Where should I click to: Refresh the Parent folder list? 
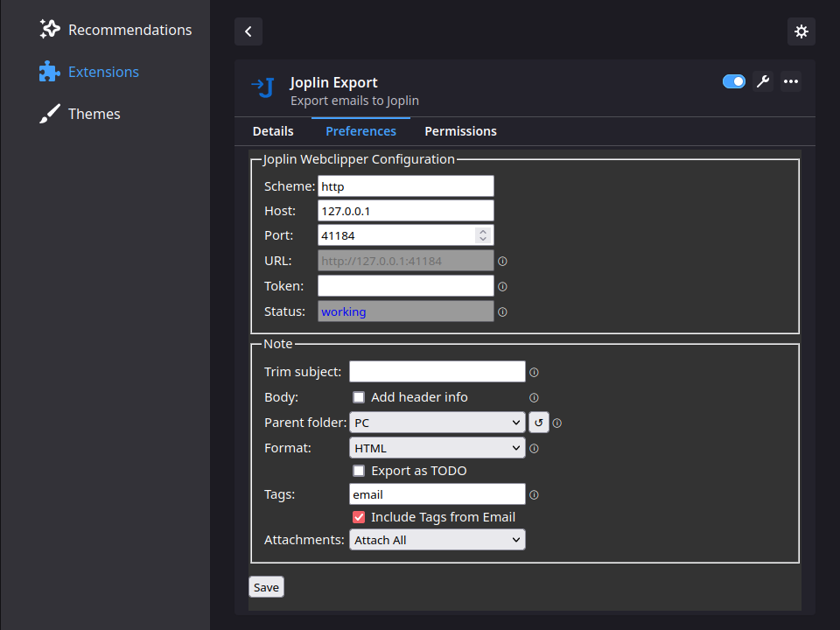tap(539, 423)
